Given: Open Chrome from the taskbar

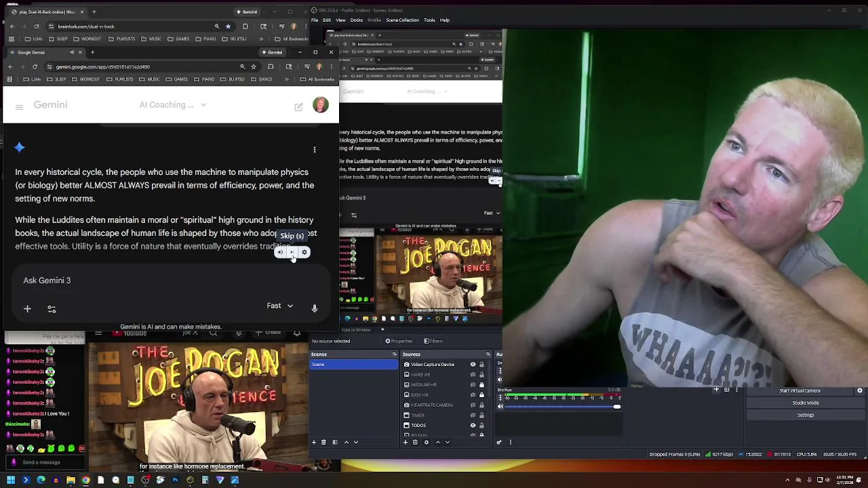Looking at the screenshot, I should 85,480.
